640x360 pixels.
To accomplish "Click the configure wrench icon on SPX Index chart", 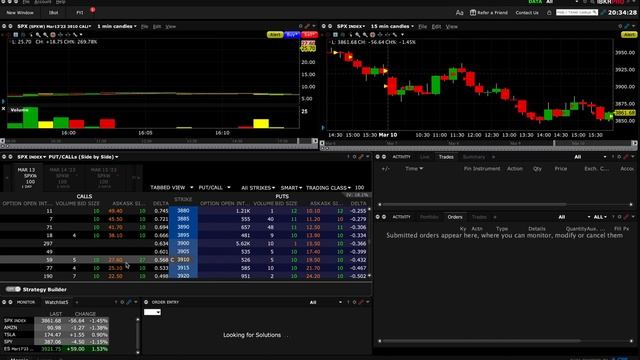I will [x=627, y=27].
